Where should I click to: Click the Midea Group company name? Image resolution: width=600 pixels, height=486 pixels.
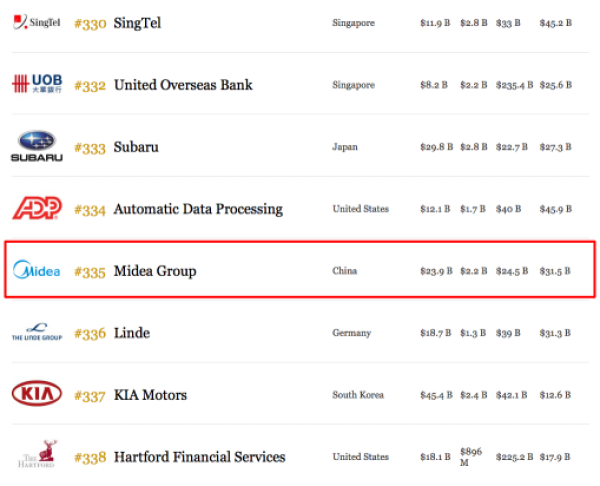pyautogui.click(x=155, y=271)
